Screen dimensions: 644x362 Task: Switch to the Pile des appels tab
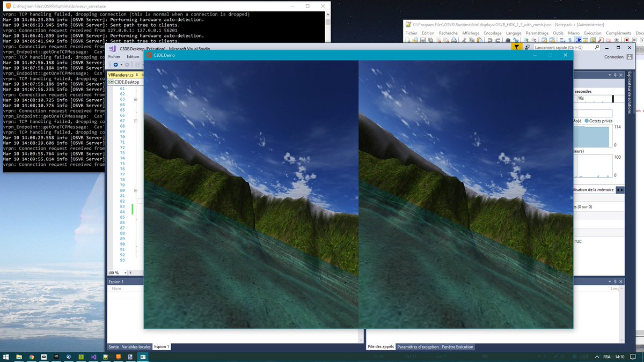point(381,347)
